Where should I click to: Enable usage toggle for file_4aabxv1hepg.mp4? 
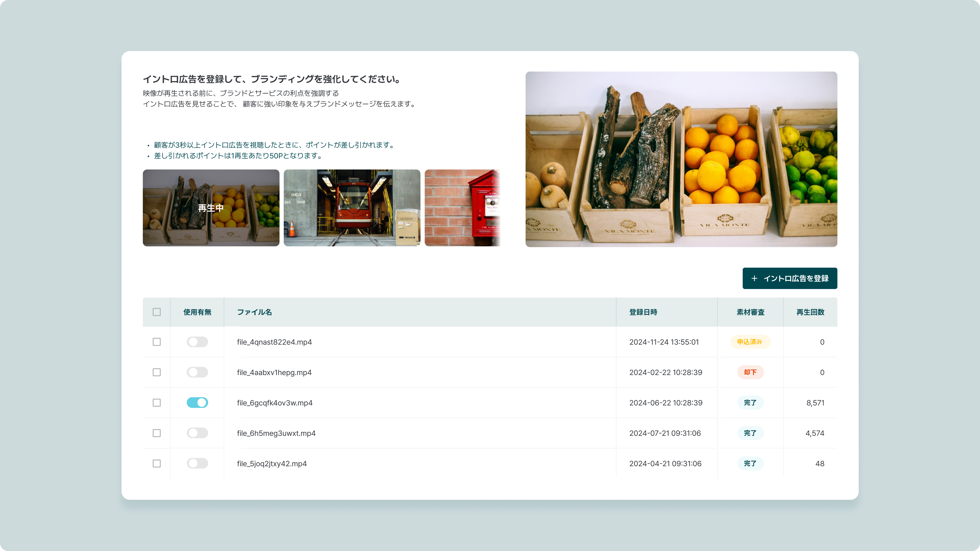pyautogui.click(x=197, y=372)
